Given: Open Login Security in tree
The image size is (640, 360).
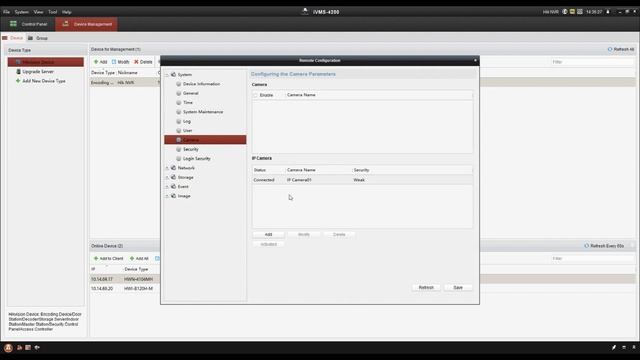Looking at the screenshot, I should pos(197,158).
